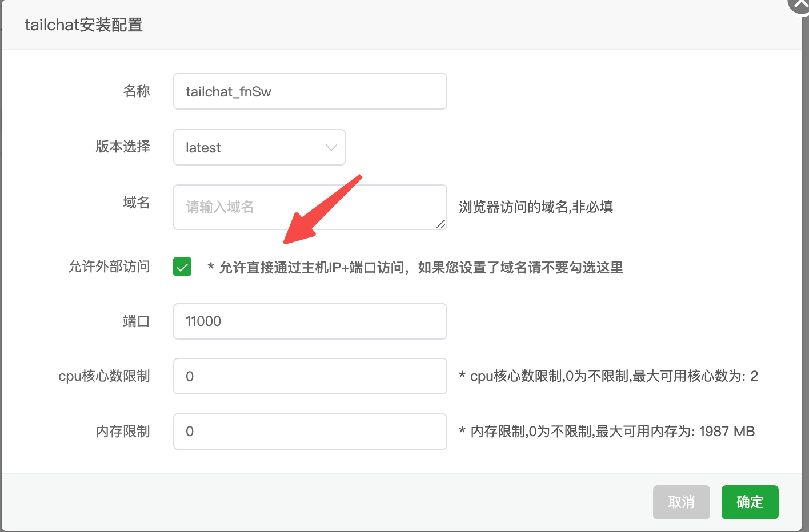Click the port field showing 11000
Screen dimensions: 809x532
(310, 321)
